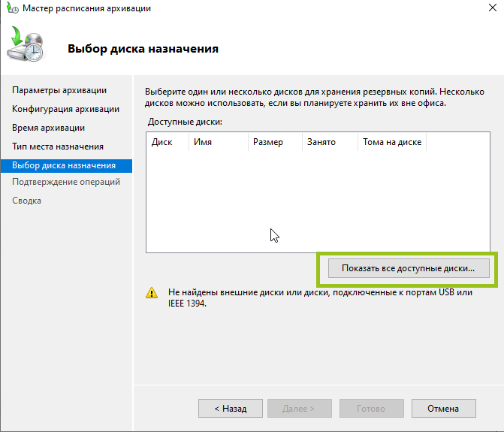Viewport: 504px width, 432px height.
Task: Click Показать все доступные диски button
Action: 409,268
